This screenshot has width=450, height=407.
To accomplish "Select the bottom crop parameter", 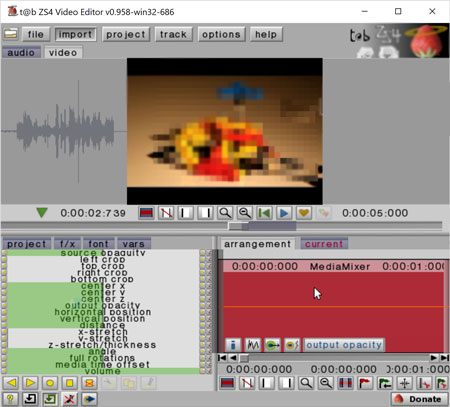I will pyautogui.click(x=103, y=279).
